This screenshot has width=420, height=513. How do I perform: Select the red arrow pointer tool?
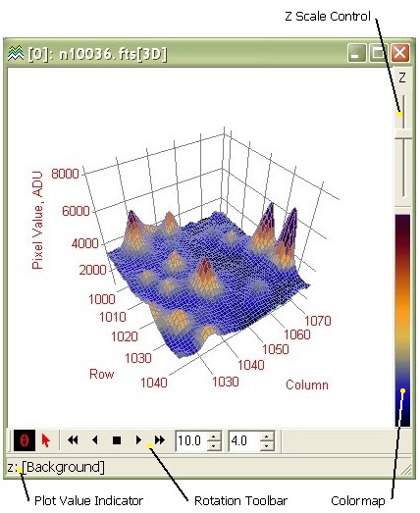(46, 440)
